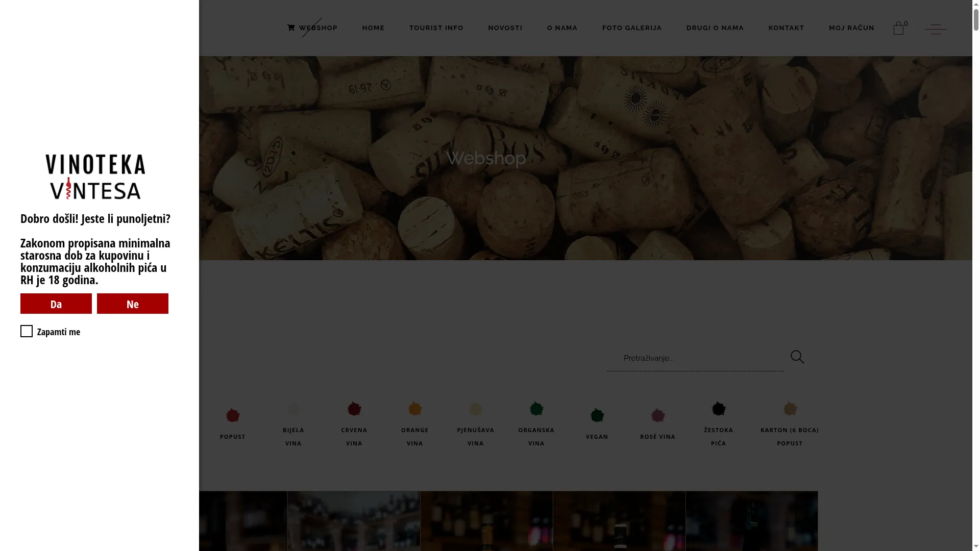
Task: Select the Popust category icon
Action: pos(233,415)
